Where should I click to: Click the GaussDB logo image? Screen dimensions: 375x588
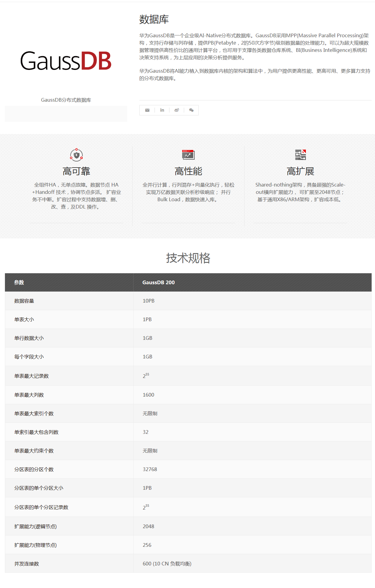pyautogui.click(x=66, y=61)
